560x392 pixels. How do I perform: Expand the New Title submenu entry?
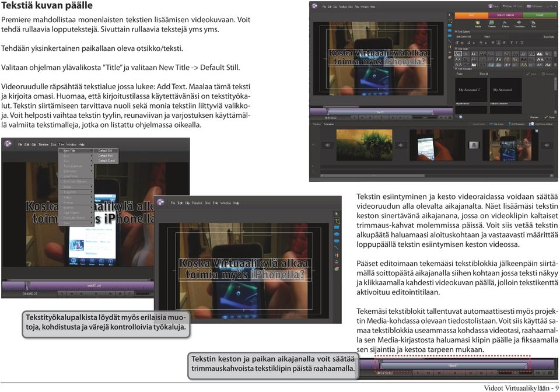tap(76, 150)
